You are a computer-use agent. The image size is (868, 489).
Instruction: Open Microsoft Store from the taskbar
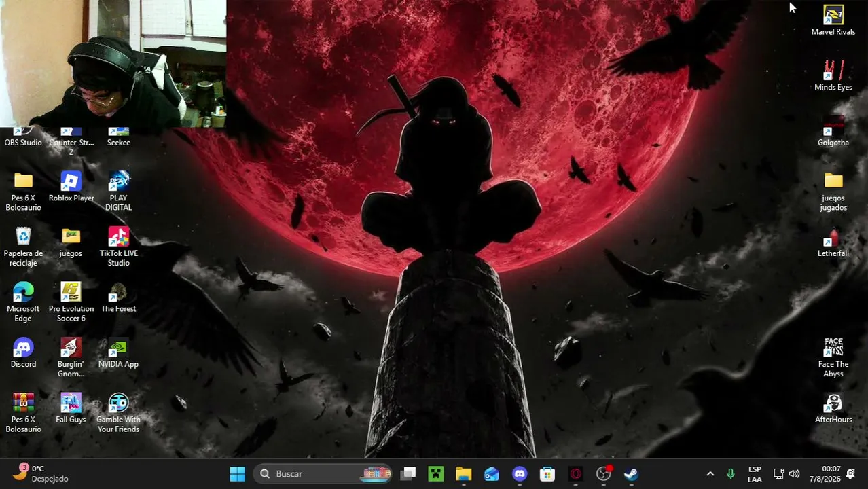pos(547,474)
